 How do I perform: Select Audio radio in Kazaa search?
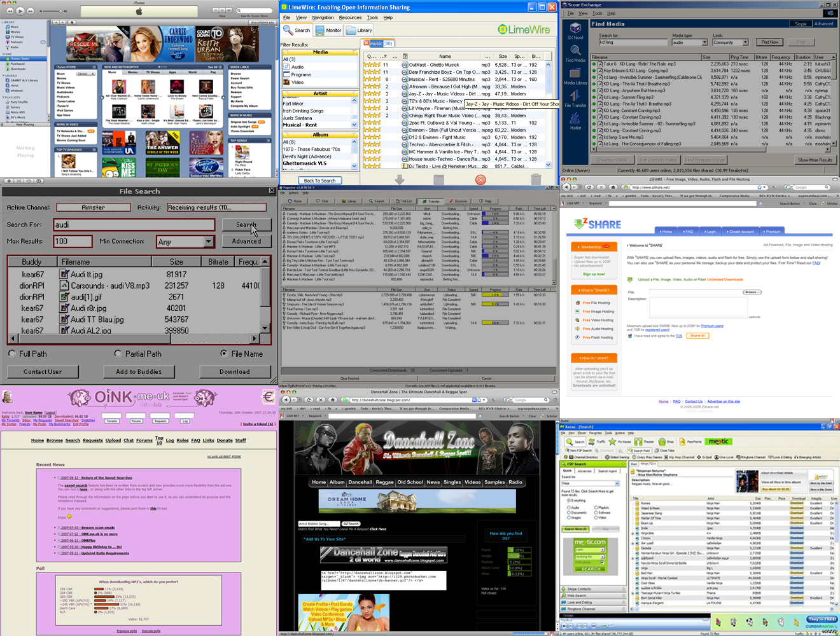pyautogui.click(x=569, y=508)
